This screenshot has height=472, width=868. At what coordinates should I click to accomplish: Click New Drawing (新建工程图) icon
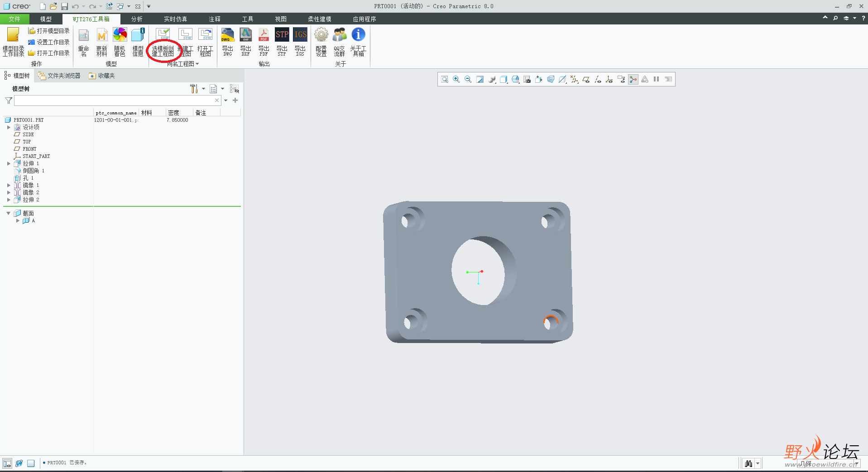[186, 42]
